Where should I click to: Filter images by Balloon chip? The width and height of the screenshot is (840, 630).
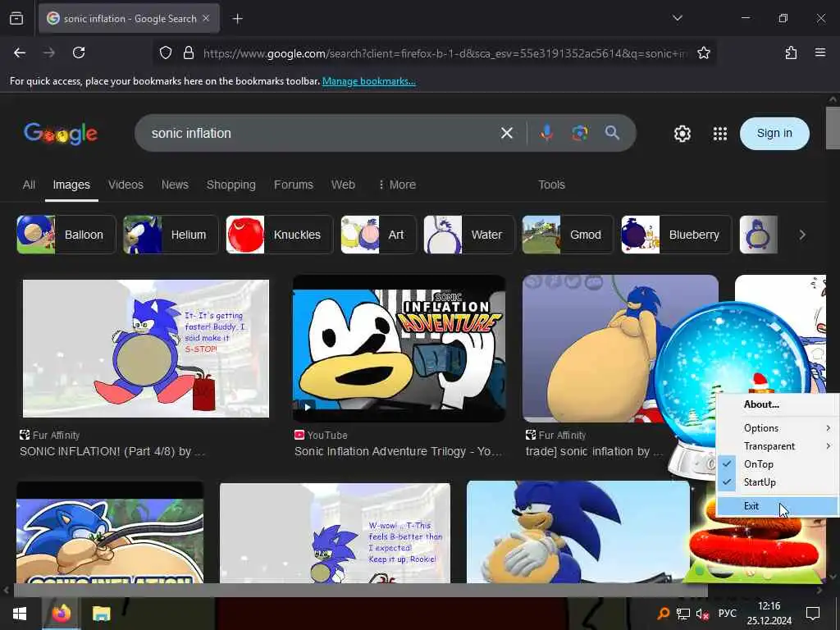point(66,235)
